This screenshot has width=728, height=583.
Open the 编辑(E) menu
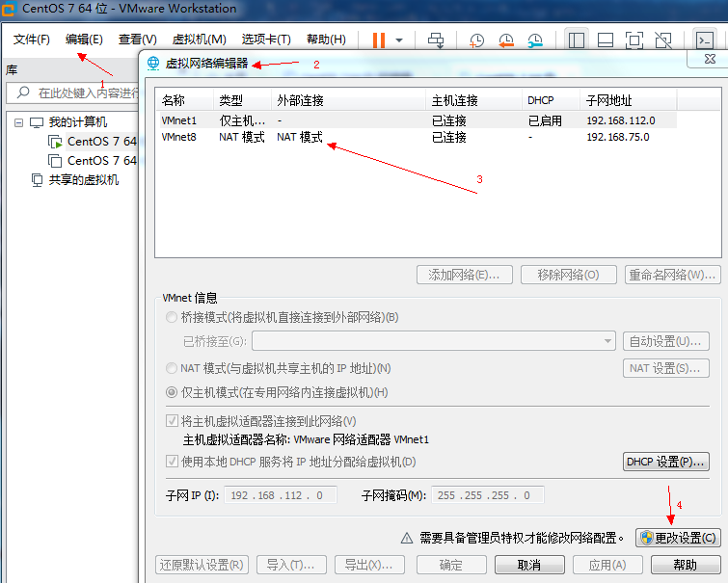84,40
